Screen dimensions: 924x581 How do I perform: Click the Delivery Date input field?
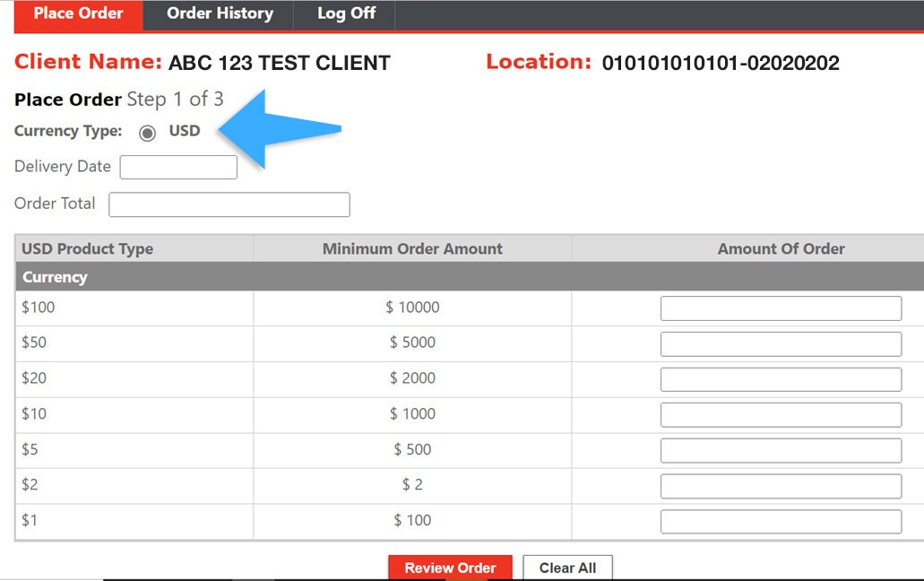tap(177, 167)
